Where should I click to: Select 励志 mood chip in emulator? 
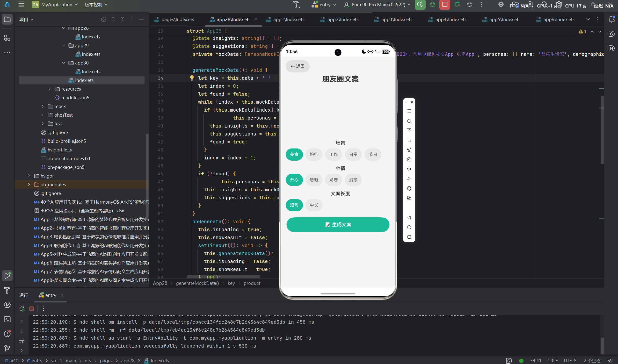[333, 179]
